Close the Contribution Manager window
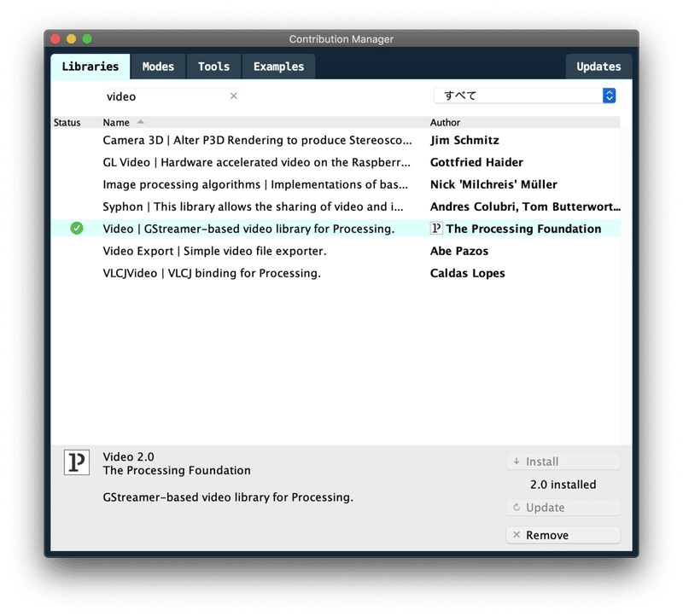The width and height of the screenshot is (683, 616). 55,39
